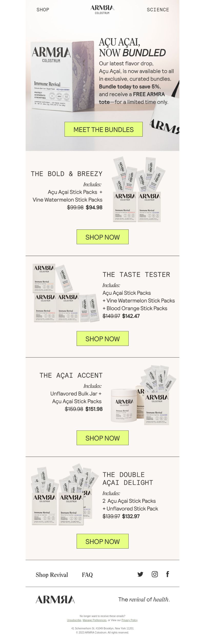Click the Açai Accent jar image
This screenshot has width=205, height=644.
tap(124, 405)
